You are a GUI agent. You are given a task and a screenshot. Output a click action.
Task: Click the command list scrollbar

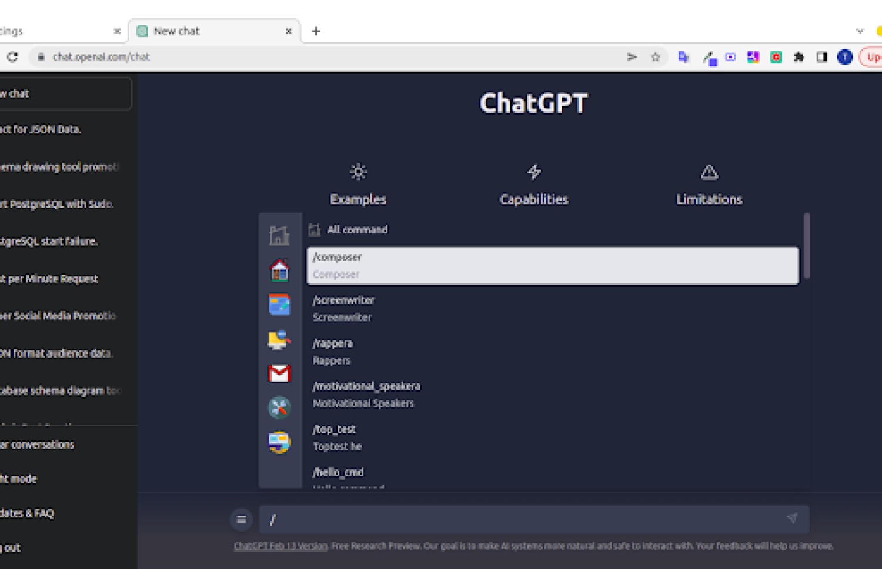[807, 246]
